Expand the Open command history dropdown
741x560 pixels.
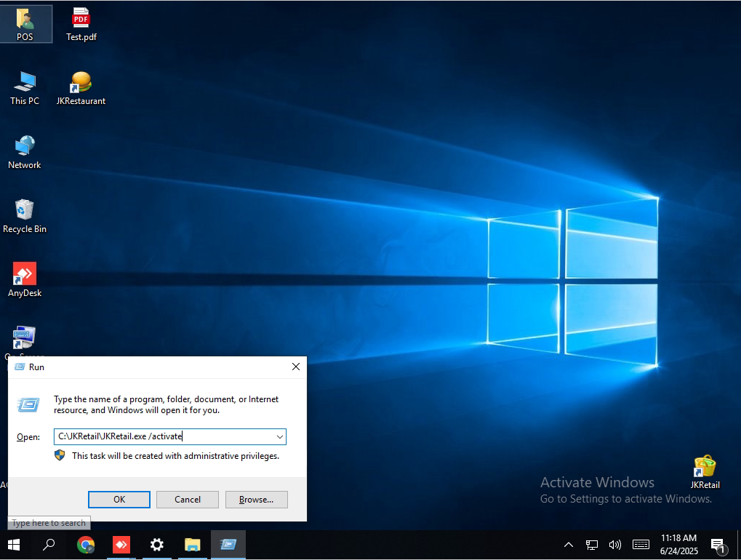pos(280,436)
